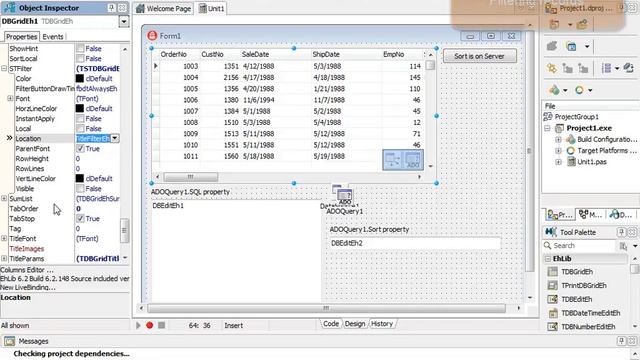Select the TDBGridEh component icon in Tool Palette

pyautogui.click(x=552, y=271)
